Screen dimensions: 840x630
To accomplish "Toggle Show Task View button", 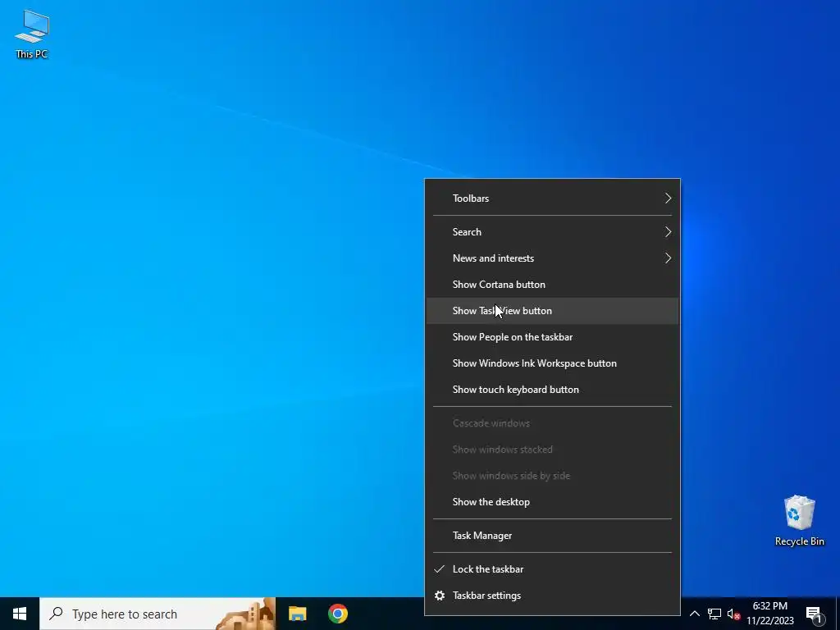I will [552, 311].
